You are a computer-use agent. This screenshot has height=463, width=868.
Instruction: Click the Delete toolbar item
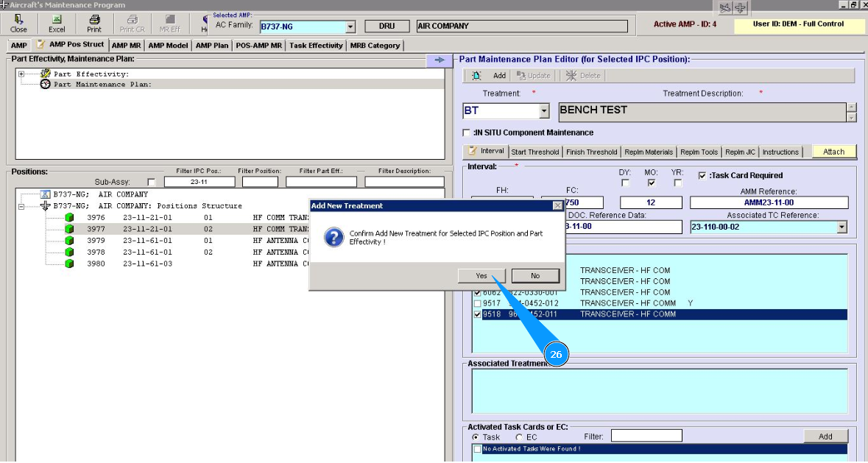[x=583, y=76]
